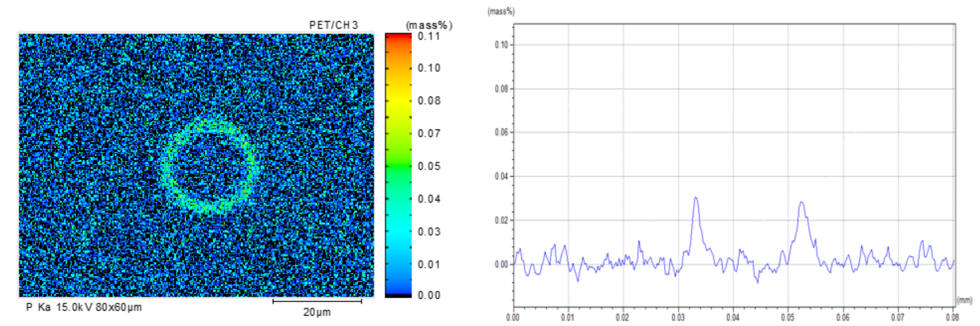Click the center of the green ring
Viewport: 980px width, 326px height.
pos(208,166)
